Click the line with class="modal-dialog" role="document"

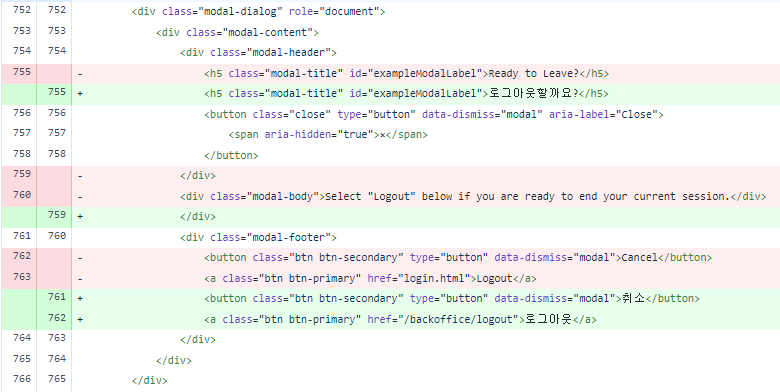258,11
